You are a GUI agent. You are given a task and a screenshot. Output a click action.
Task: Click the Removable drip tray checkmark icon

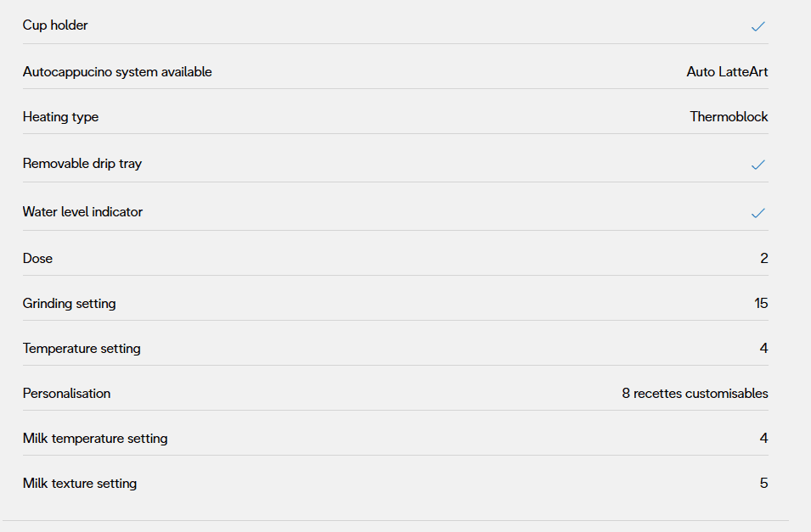tap(758, 165)
